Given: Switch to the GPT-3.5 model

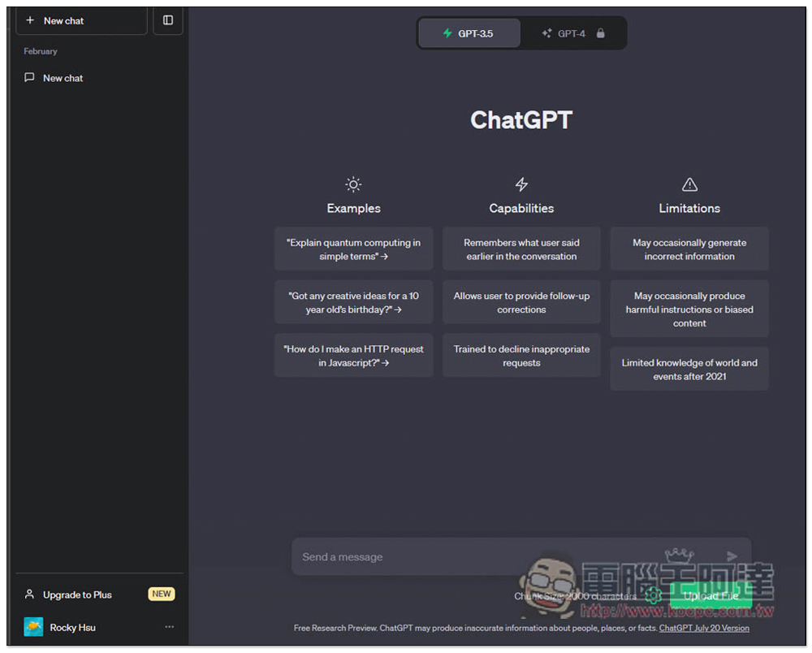Looking at the screenshot, I should pos(469,33).
